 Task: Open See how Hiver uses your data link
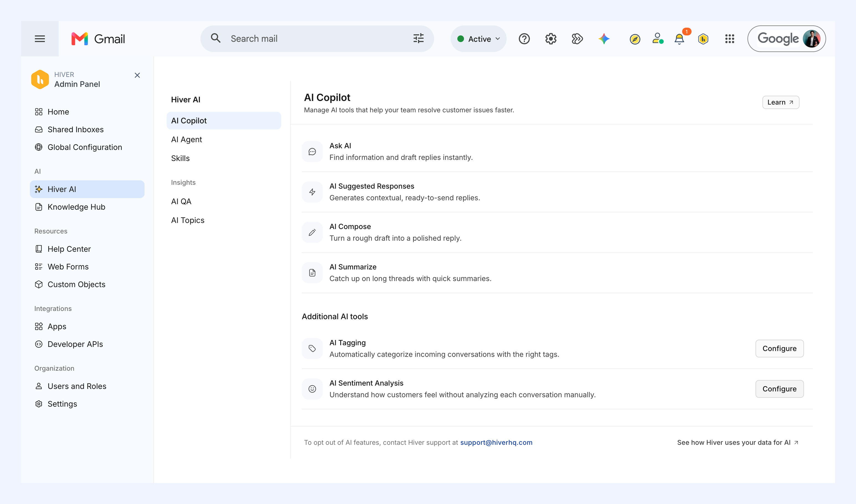tap(738, 443)
